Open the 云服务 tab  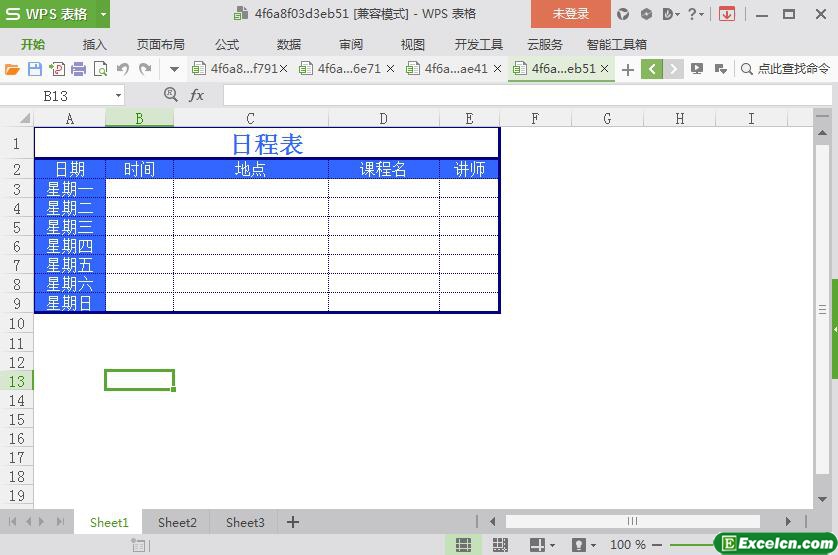click(545, 44)
